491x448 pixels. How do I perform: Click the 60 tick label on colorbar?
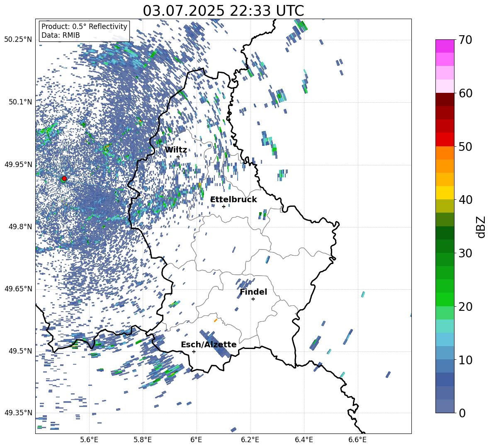pos(465,93)
